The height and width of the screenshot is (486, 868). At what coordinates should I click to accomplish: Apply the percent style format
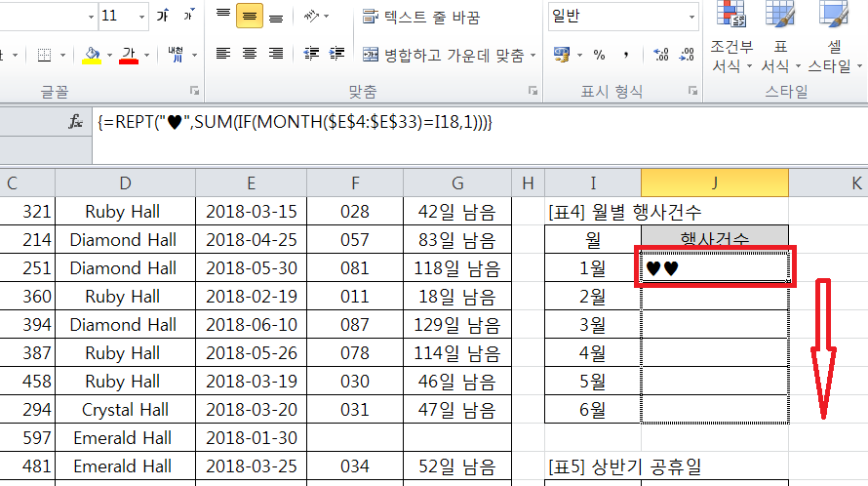click(x=599, y=55)
